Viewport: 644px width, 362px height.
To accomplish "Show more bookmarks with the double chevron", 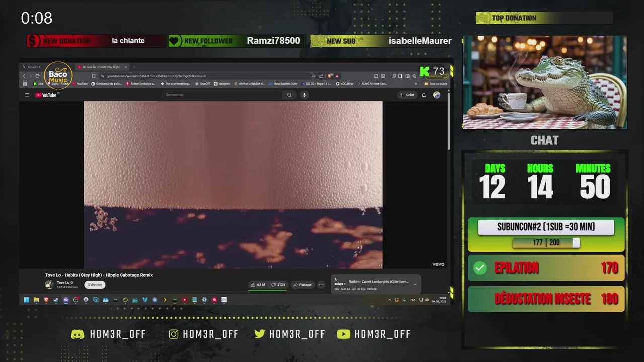I will pos(416,84).
